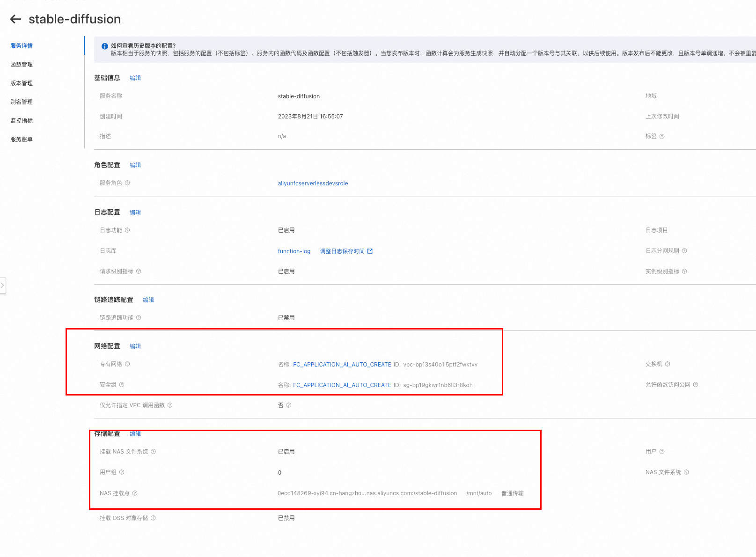This screenshot has width=756, height=557.
Task: Open security group link FC_APPLICATION_AI_AUTO_CREATE in 安全组 row
Action: pos(342,385)
